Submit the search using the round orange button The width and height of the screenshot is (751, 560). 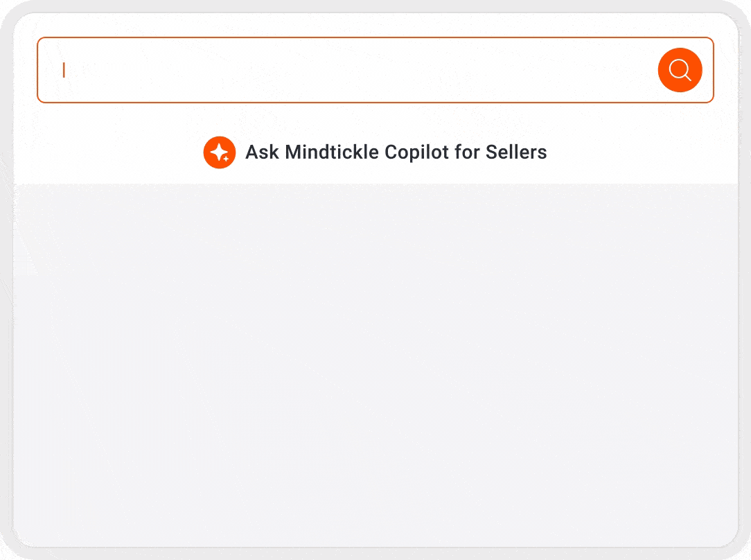click(680, 70)
